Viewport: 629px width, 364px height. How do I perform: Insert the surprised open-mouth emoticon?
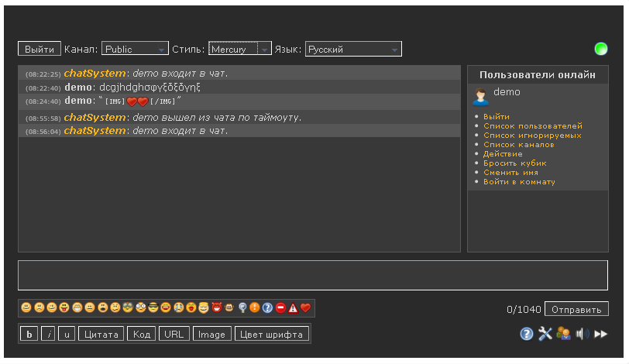[x=102, y=307]
